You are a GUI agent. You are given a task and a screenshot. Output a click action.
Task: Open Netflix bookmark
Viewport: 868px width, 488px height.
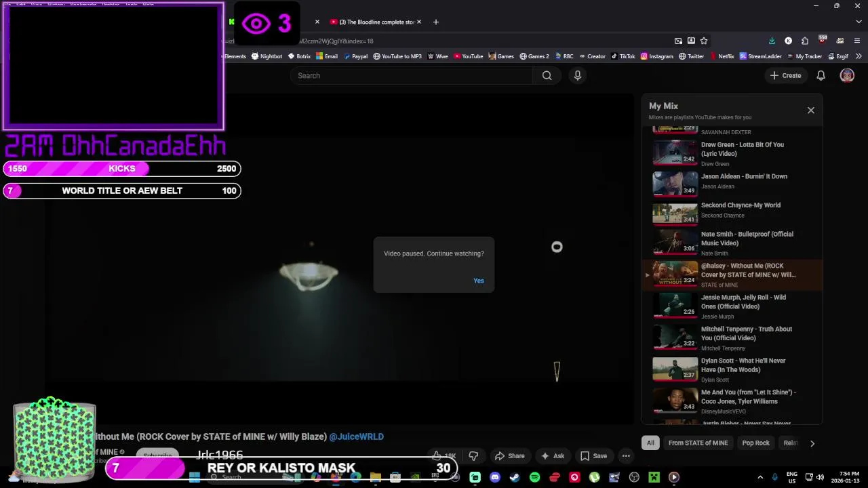[722, 56]
